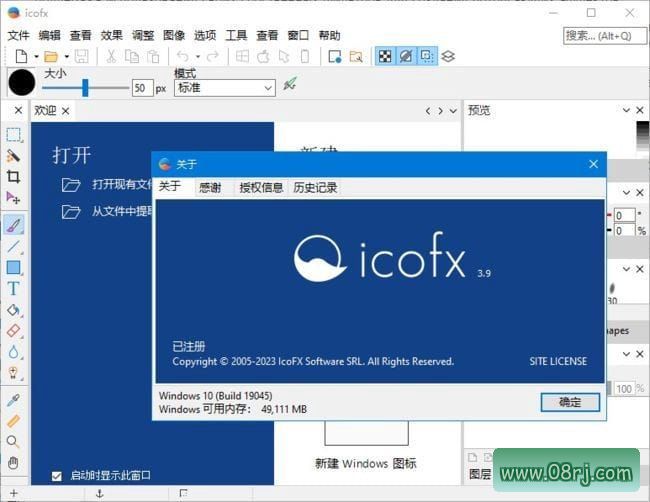Click the cursor creation toolbar icon
Viewport: 650px width, 502px height.
[284, 56]
